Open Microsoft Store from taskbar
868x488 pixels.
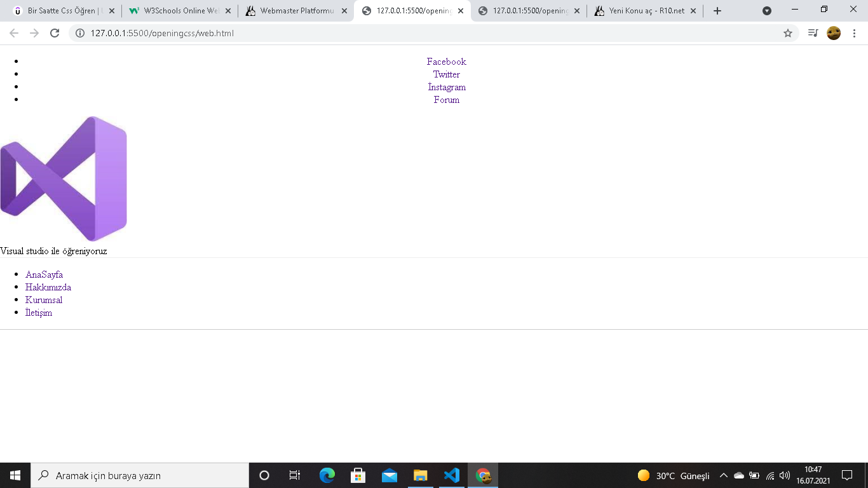tap(358, 475)
